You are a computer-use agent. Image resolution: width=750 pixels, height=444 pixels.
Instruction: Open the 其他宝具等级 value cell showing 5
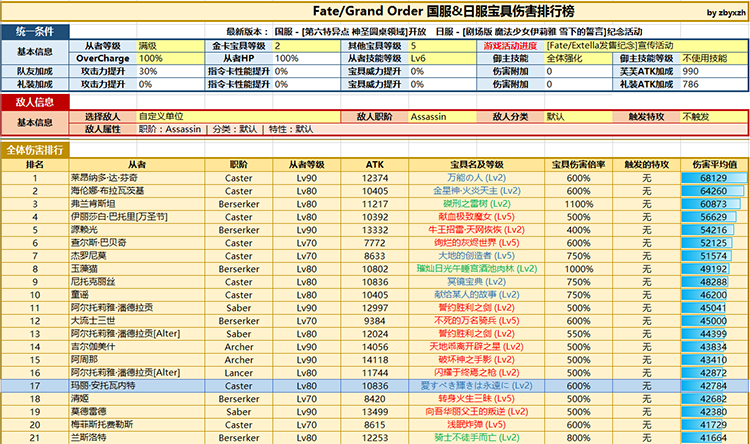click(x=442, y=46)
